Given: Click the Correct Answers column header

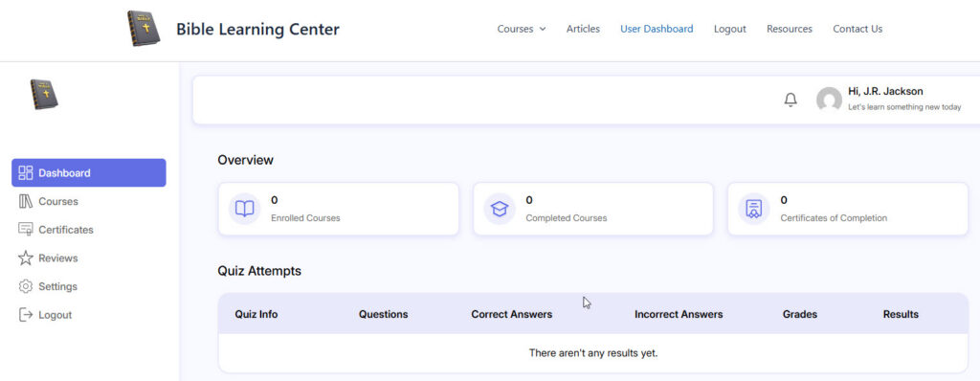Looking at the screenshot, I should [512, 314].
